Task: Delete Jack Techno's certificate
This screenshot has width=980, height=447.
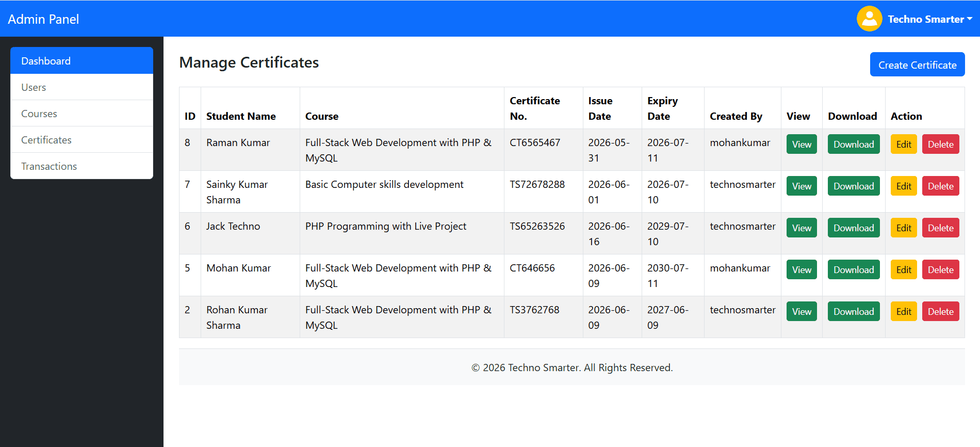Action: (x=940, y=228)
